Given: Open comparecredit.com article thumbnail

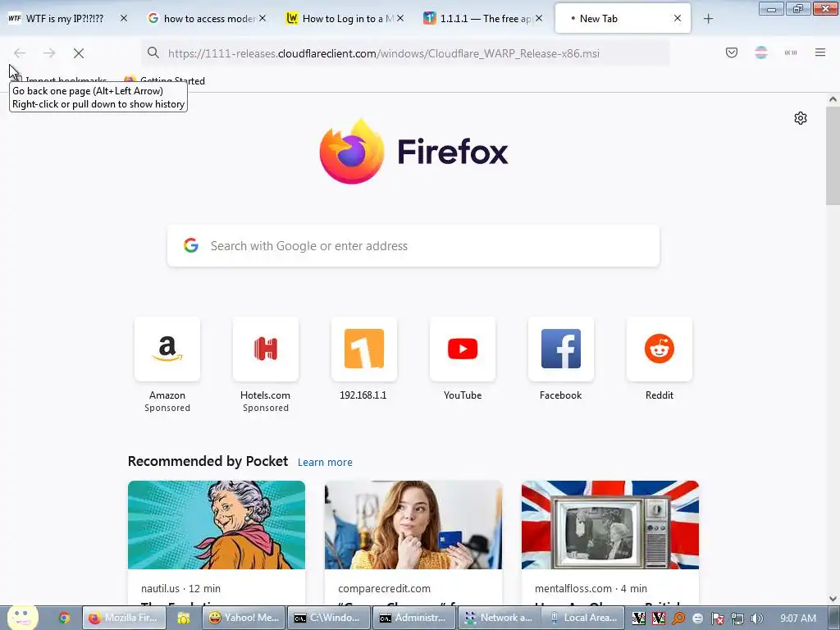Looking at the screenshot, I should (x=413, y=525).
